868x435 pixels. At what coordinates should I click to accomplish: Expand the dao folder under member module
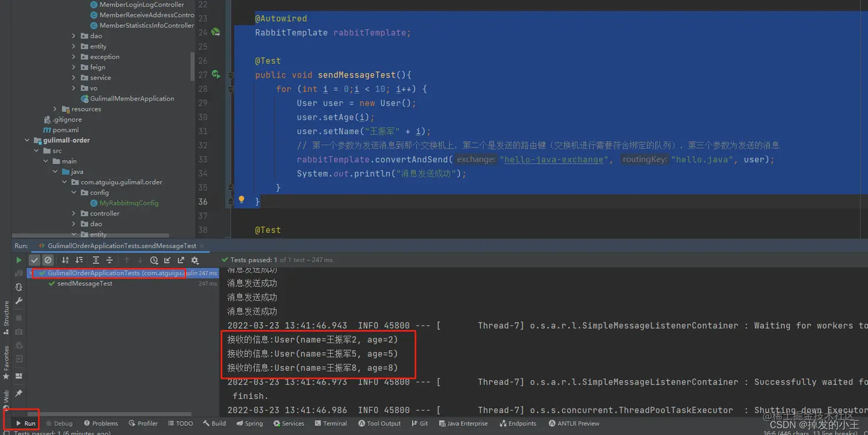click(74, 36)
